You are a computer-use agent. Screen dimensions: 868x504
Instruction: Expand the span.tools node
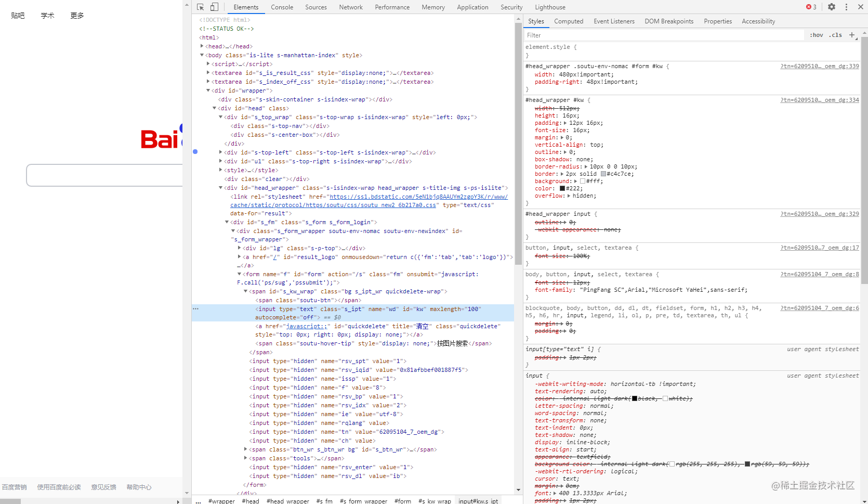[x=245, y=458]
